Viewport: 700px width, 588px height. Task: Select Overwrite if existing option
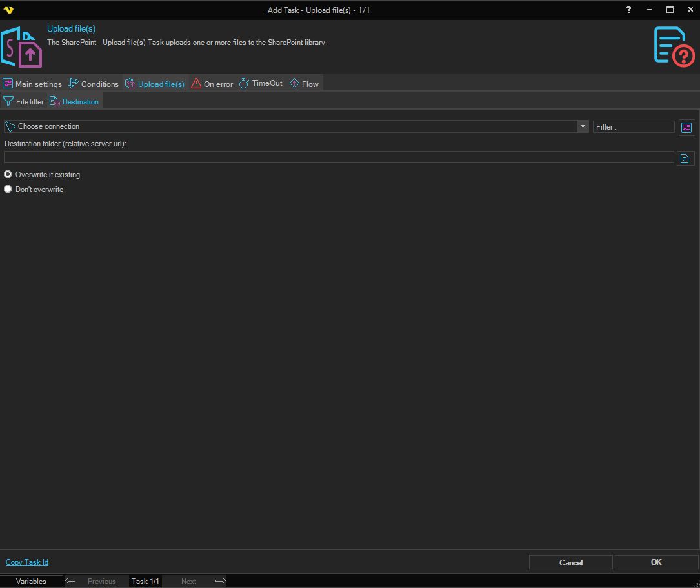(42, 175)
